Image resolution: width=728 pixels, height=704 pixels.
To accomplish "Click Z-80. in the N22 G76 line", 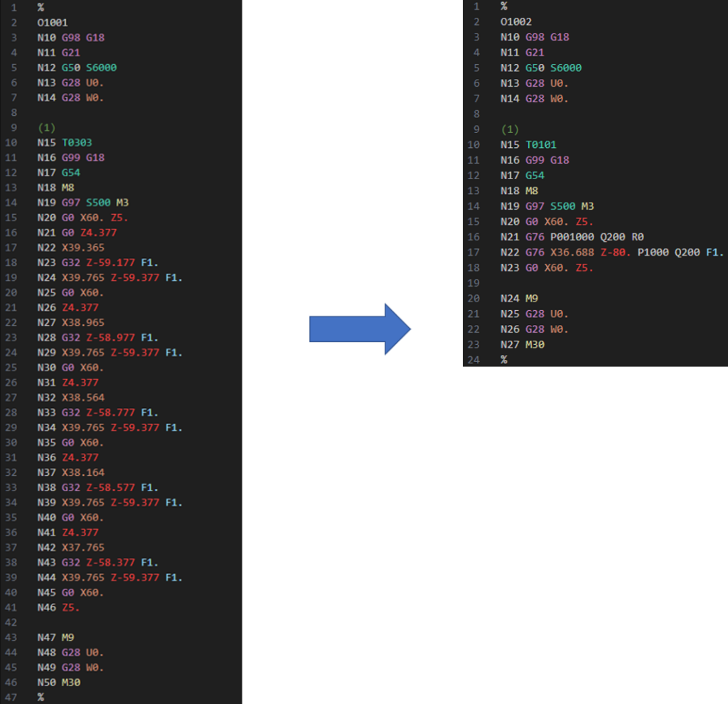I will coord(616,252).
